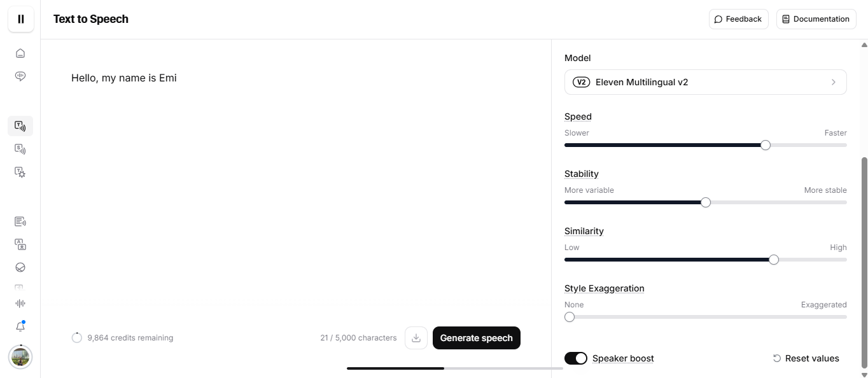Click the download audio icon button

(416, 338)
